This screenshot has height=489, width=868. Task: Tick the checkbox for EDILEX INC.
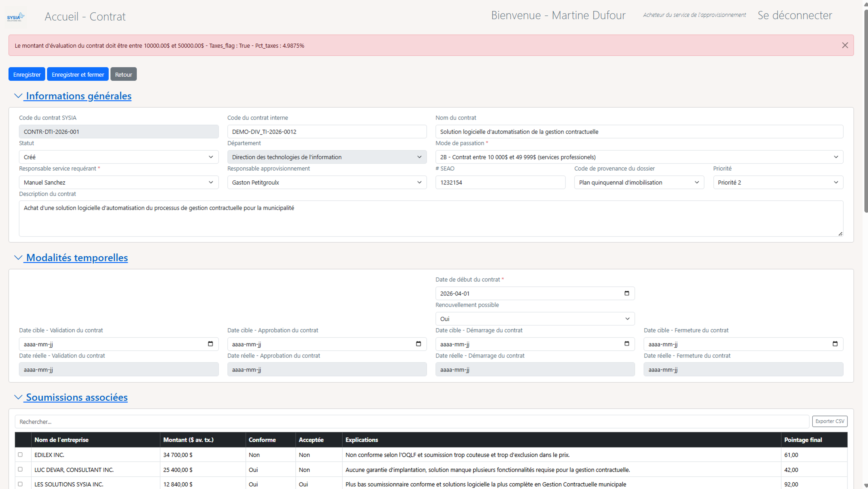tap(20, 455)
